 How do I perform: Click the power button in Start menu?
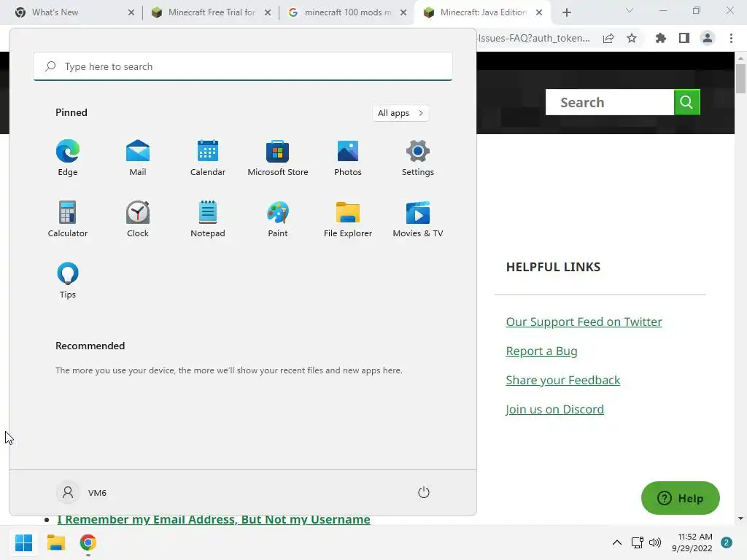click(x=424, y=492)
